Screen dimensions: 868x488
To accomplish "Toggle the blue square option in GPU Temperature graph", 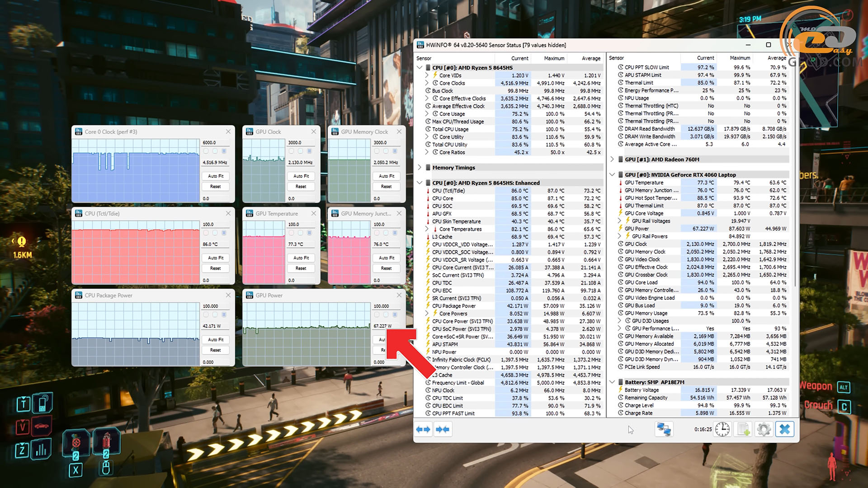I will pyautogui.click(x=309, y=233).
